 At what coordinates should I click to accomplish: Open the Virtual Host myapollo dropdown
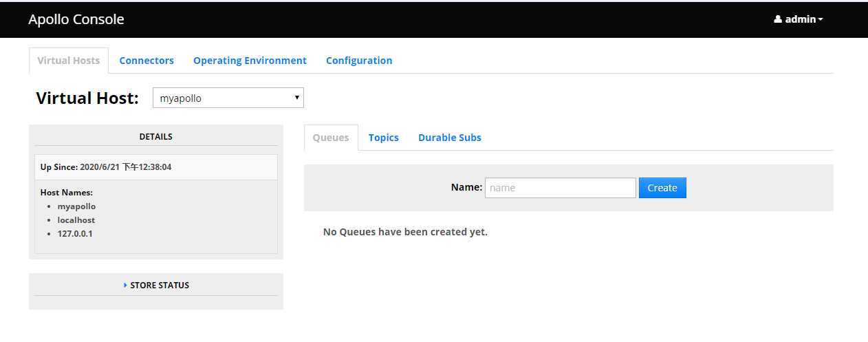coord(228,98)
